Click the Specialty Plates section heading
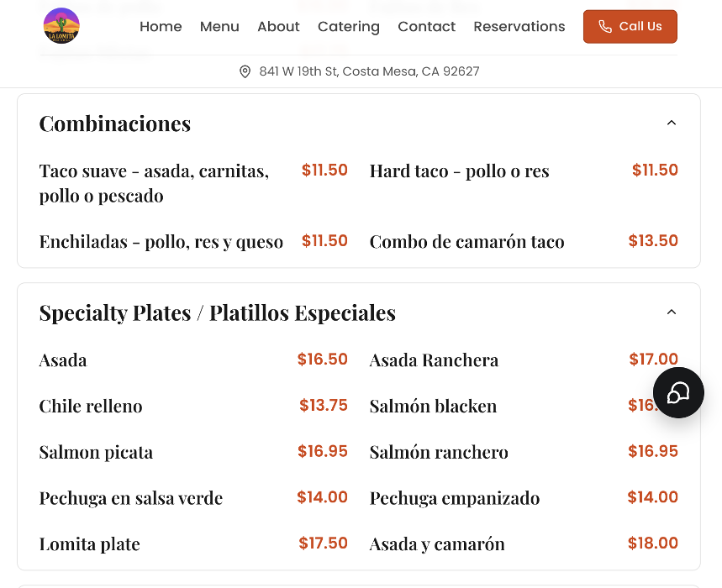Screen dimensions: 722x588 (x=218, y=312)
